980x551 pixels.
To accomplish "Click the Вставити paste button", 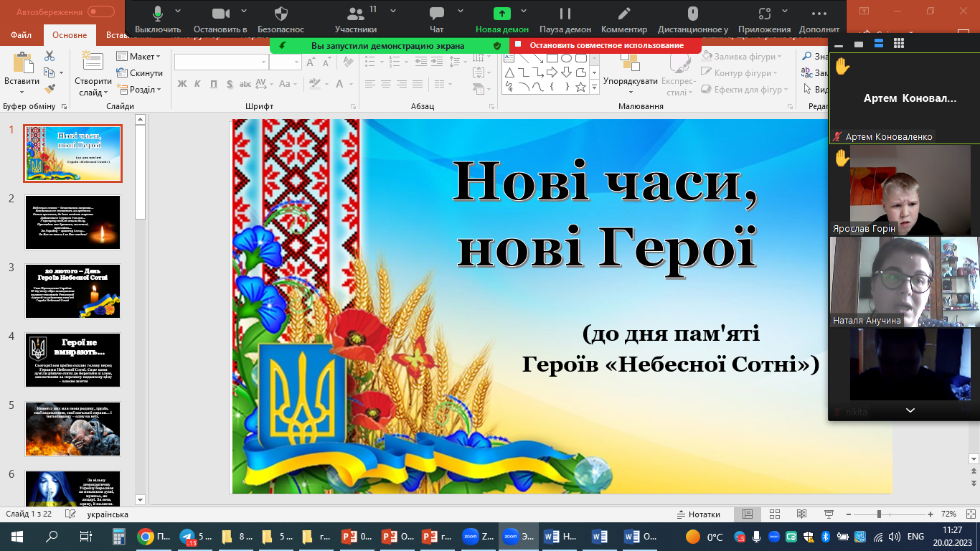I will [22, 74].
